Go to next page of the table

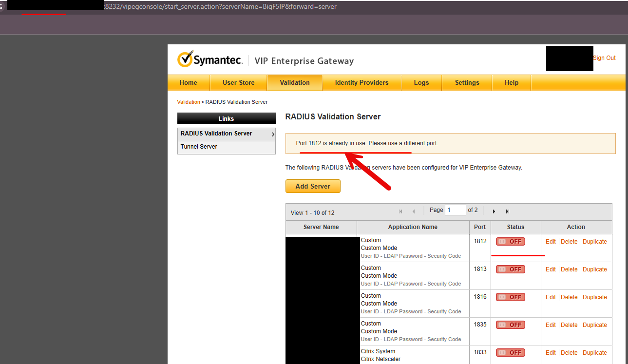tap(494, 211)
